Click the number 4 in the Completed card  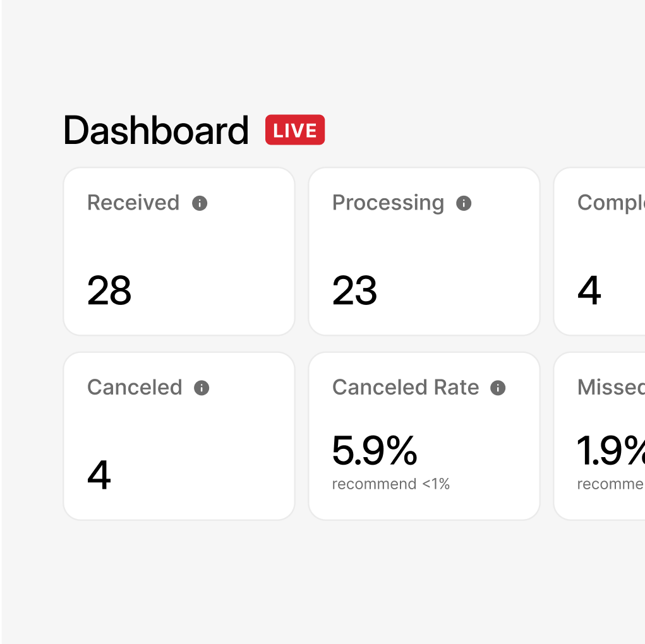[x=589, y=290]
